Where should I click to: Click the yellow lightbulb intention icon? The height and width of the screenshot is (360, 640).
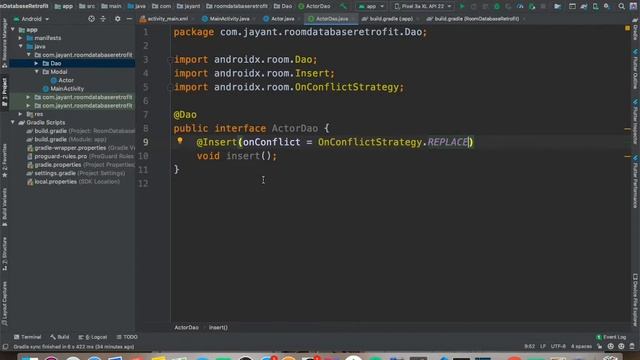pos(180,140)
